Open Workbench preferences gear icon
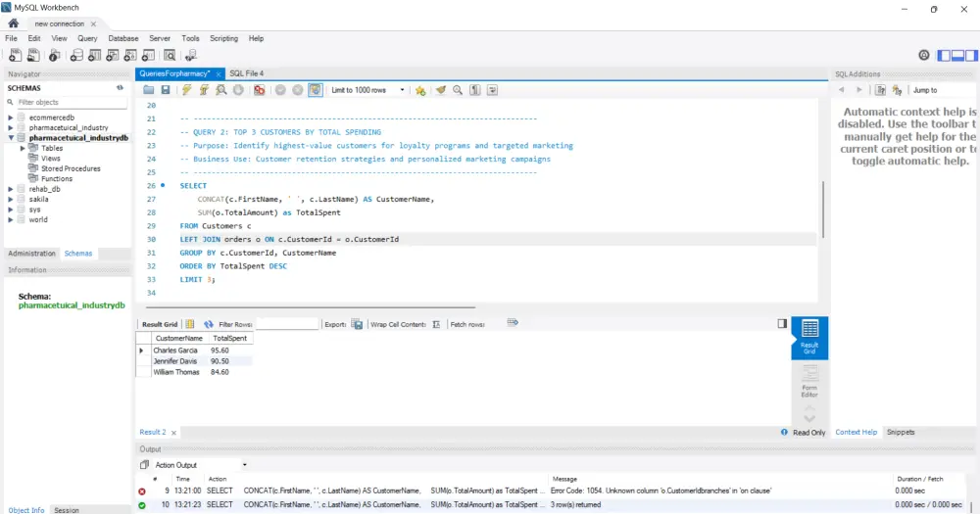The height and width of the screenshot is (514, 980). (924, 56)
